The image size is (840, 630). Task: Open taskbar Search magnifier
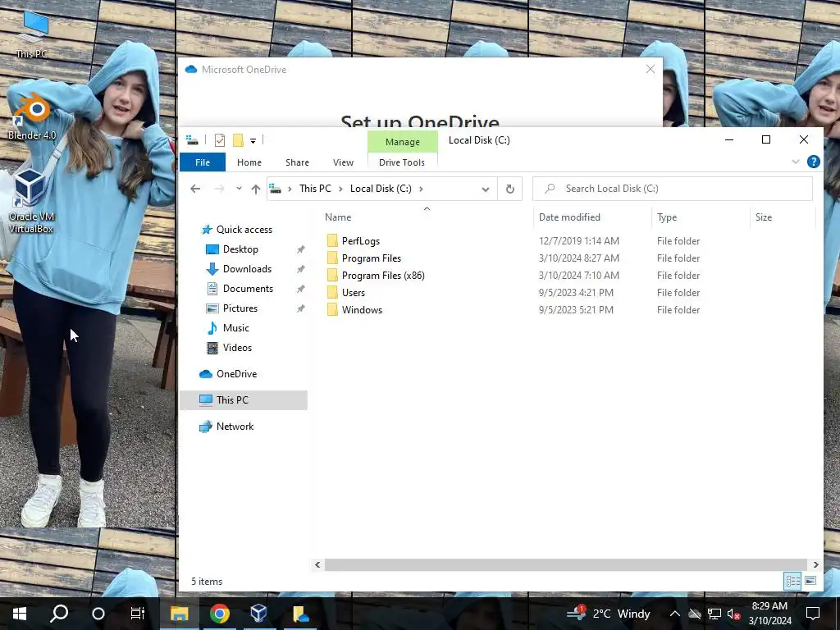pyautogui.click(x=59, y=614)
